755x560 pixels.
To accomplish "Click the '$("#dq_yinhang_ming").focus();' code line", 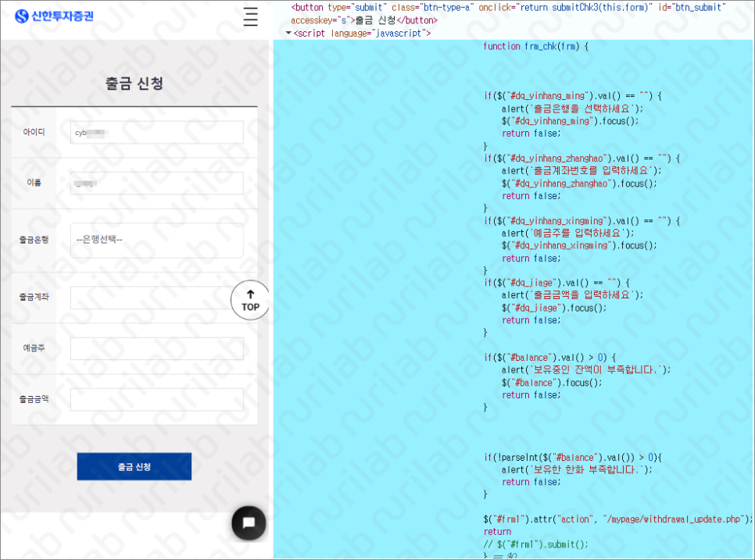I will tap(570, 121).
